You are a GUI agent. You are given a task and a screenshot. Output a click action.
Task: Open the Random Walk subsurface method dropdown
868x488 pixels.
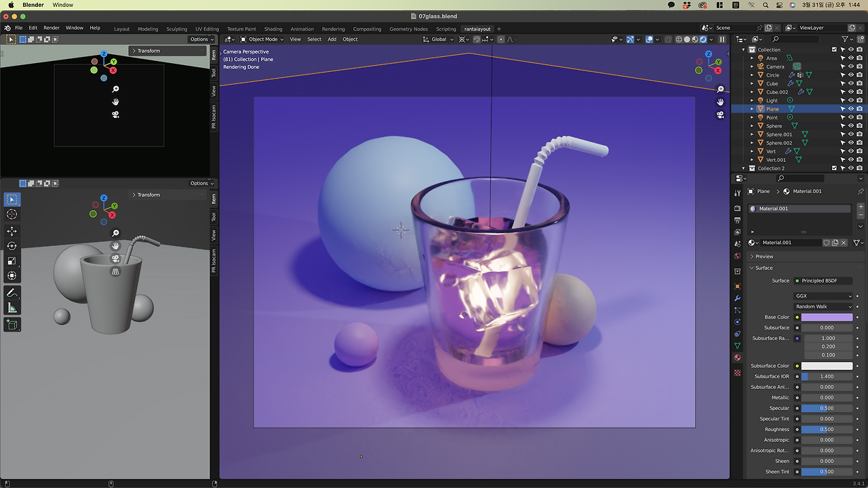click(823, 306)
